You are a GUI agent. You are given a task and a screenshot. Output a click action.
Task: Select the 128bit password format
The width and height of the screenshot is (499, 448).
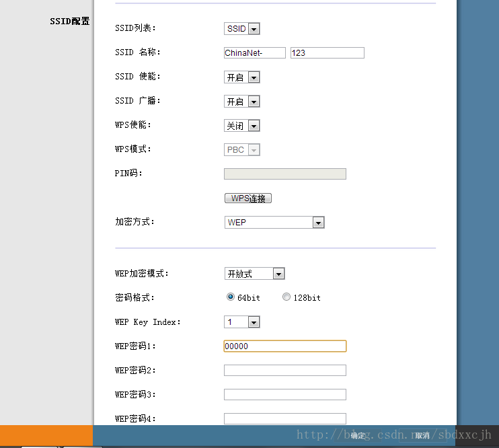(286, 297)
